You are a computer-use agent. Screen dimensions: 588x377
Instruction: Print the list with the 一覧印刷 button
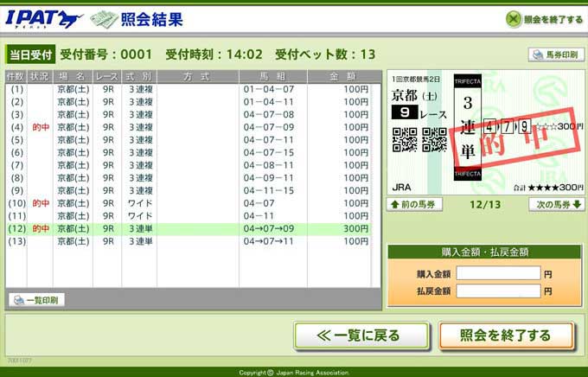(36, 300)
